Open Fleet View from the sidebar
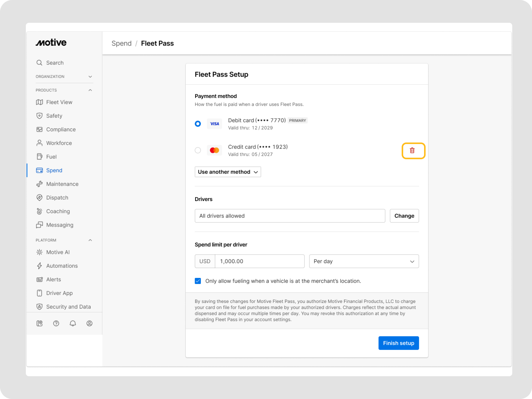This screenshot has width=532, height=399. tap(54, 102)
